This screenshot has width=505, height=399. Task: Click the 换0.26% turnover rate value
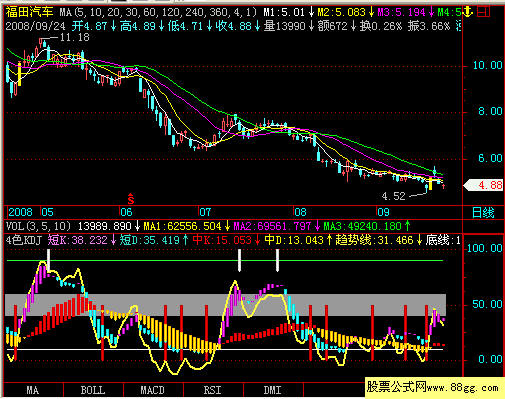coord(381,26)
